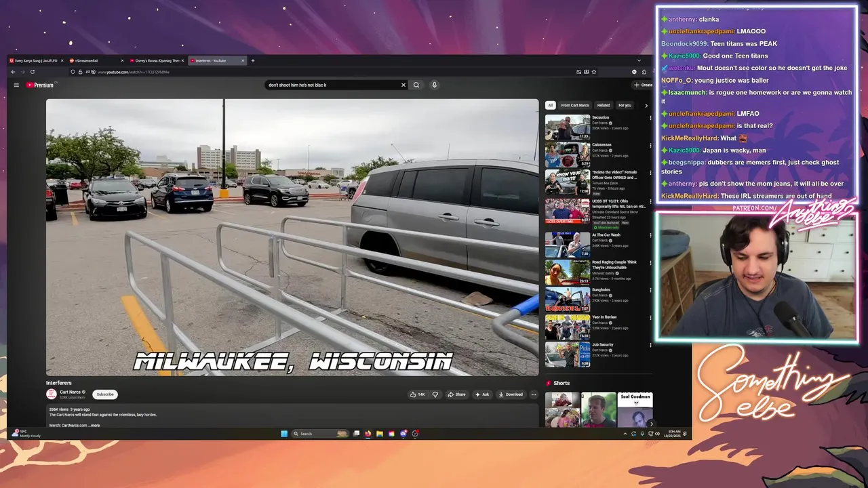This screenshot has width=868, height=488.
Task: Dislike the video with thumbs down
Action: (x=435, y=394)
